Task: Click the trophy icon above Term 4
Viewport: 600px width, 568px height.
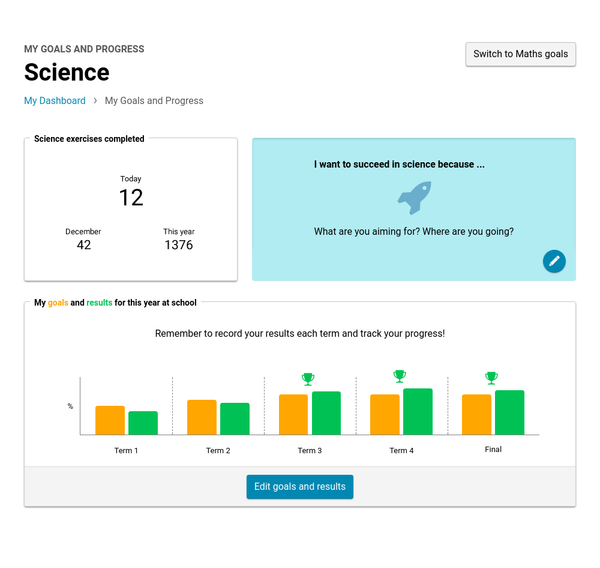Action: 400,376
